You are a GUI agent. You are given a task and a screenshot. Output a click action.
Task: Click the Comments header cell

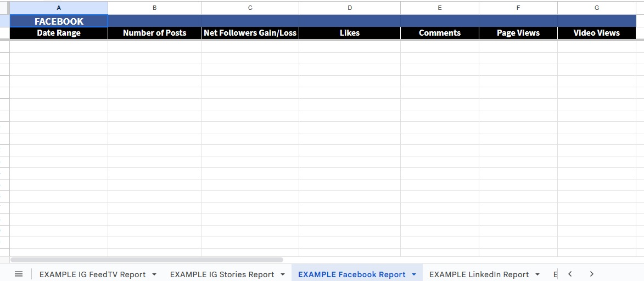click(x=439, y=33)
